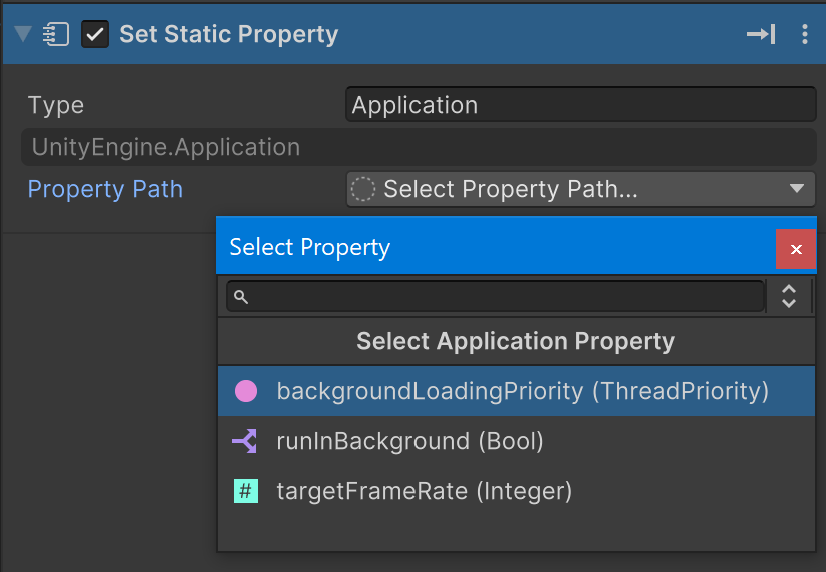Click the pink circle icon for backgroundLoadingPriority
Image resolution: width=826 pixels, height=572 pixels.
(x=246, y=391)
